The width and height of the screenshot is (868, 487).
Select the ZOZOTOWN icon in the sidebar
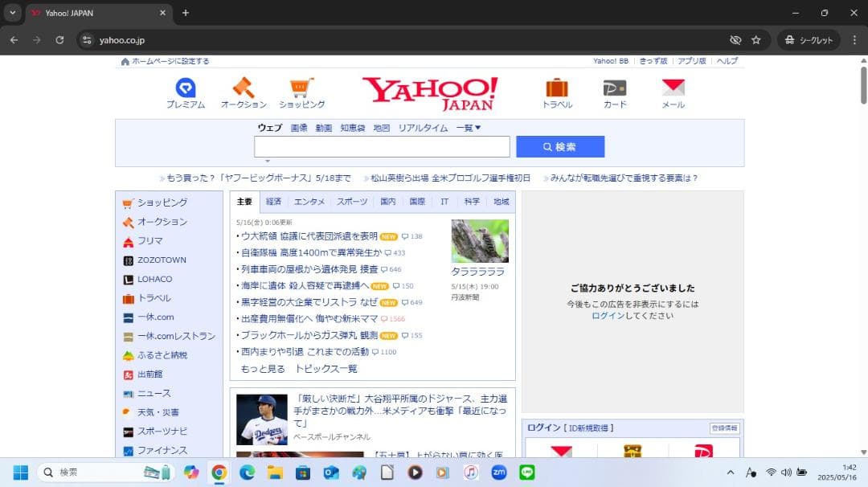(x=129, y=260)
